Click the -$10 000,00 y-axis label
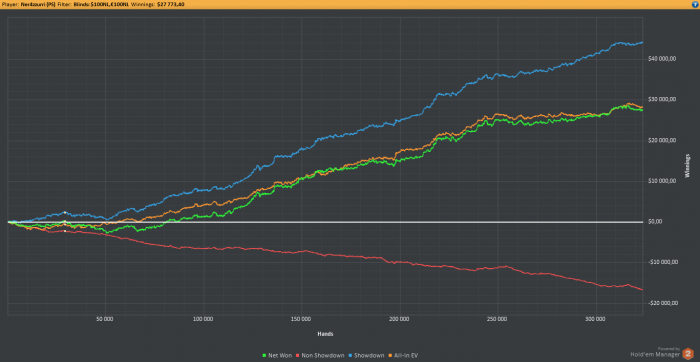Image resolution: width=700 pixels, height=362 pixels. click(x=664, y=262)
